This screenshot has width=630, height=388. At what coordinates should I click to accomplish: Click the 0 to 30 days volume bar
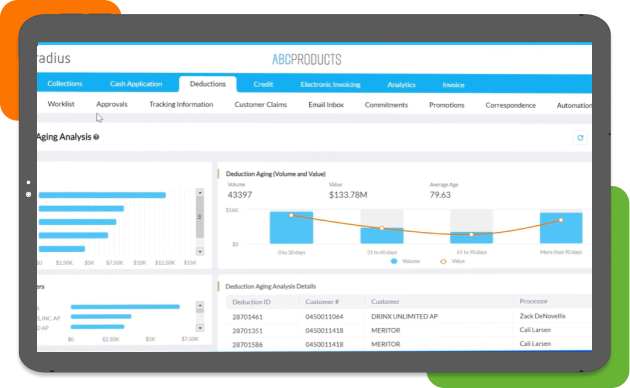coord(291,227)
